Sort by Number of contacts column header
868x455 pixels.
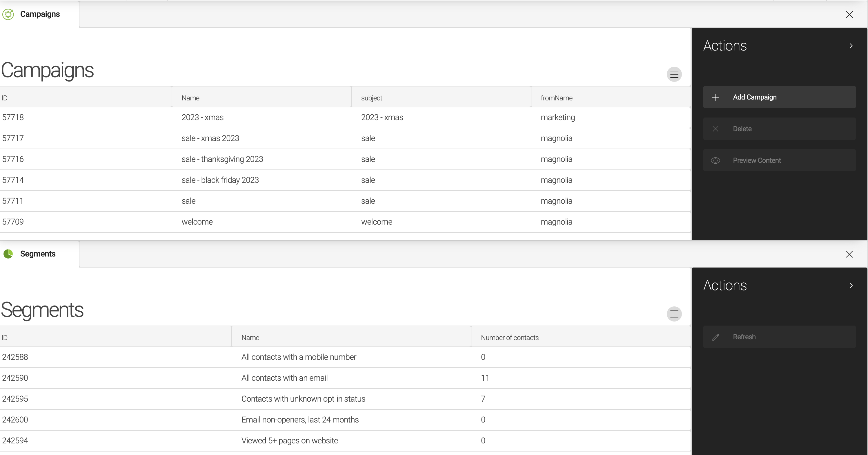pyautogui.click(x=509, y=338)
